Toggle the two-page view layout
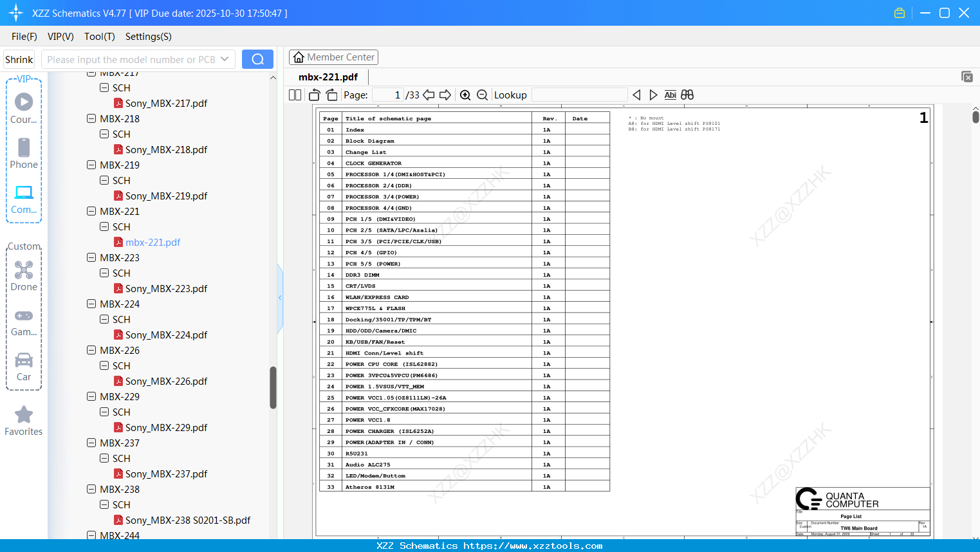The height and width of the screenshot is (552, 980). pos(295,95)
